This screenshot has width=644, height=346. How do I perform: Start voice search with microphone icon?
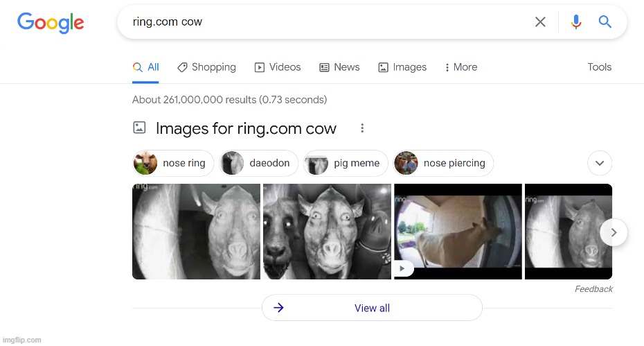click(575, 22)
